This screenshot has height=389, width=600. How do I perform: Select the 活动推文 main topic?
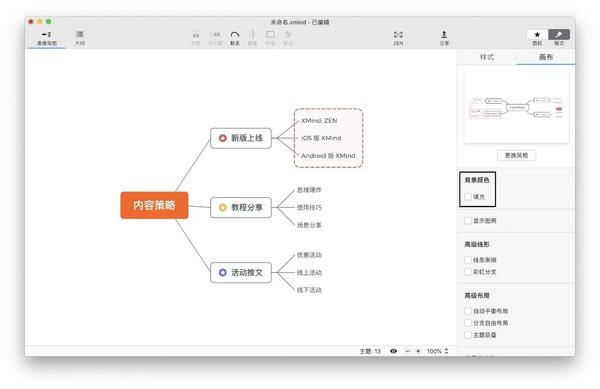[x=241, y=272]
